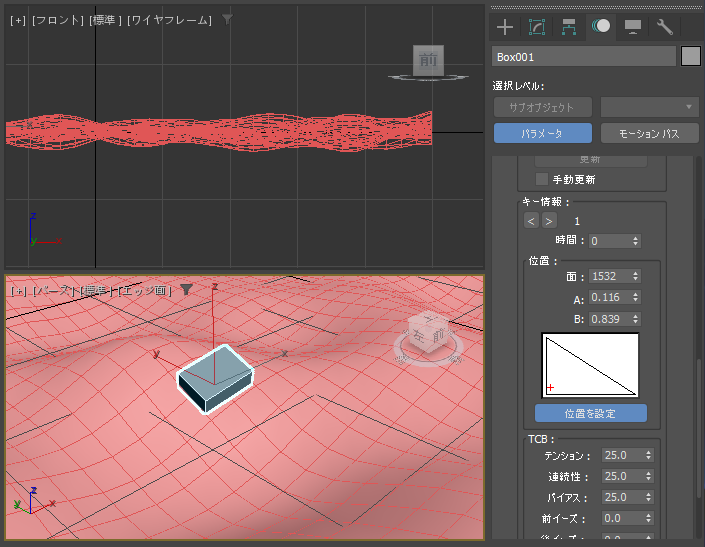
Task: Click the perspective viewport [+] menu
Action: point(18,291)
